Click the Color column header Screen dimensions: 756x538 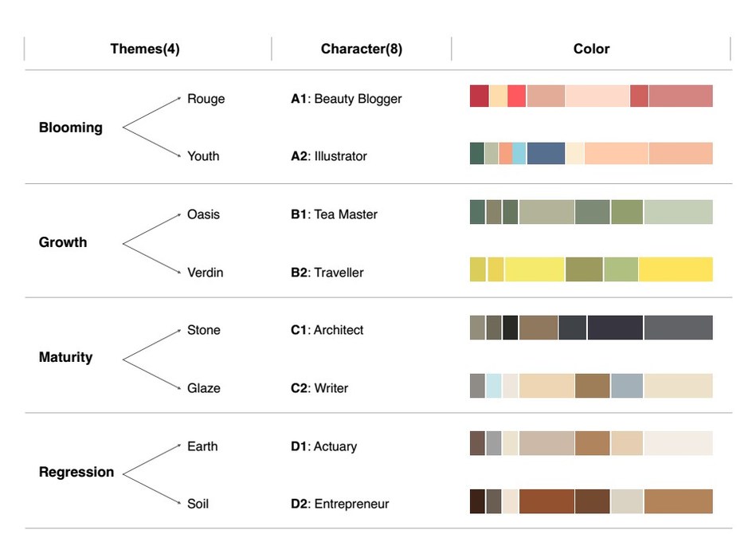tap(591, 49)
